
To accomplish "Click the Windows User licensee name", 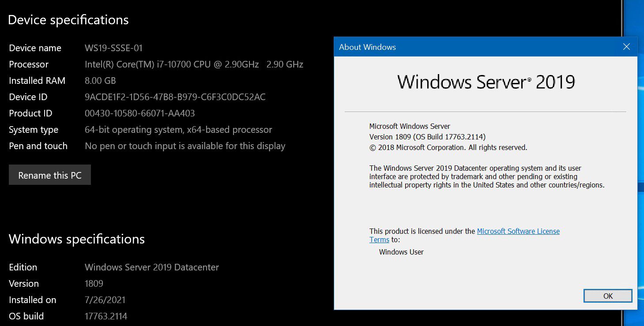I will (x=401, y=252).
